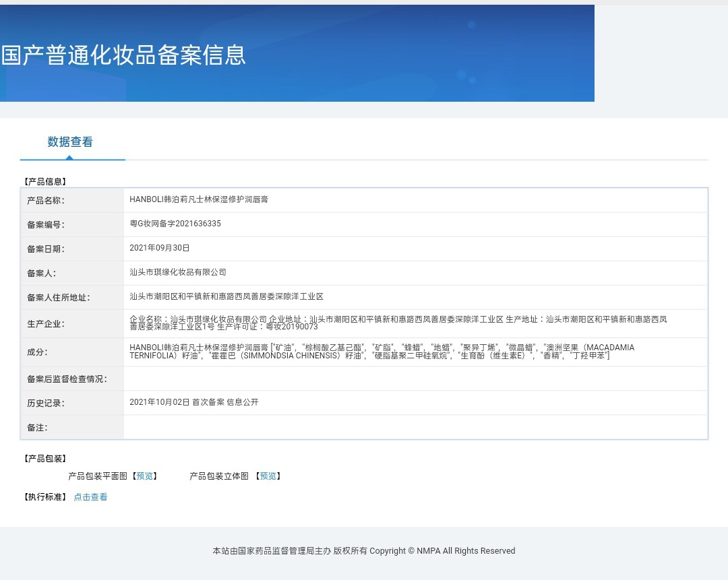Click the 备案人住所地址 row label

pos(59,298)
